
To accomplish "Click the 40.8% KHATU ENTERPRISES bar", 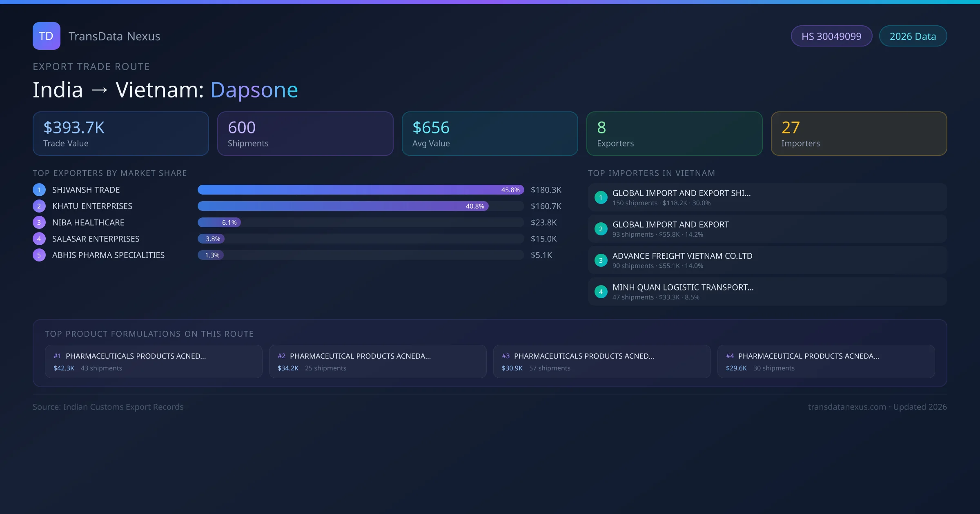I will click(x=343, y=206).
